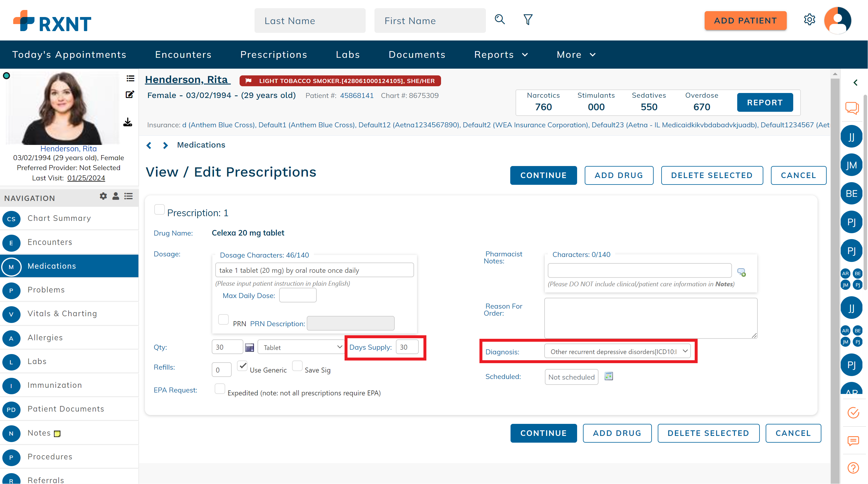The image size is (868, 484).
Task: Click the person icon in navigation header
Action: click(116, 197)
